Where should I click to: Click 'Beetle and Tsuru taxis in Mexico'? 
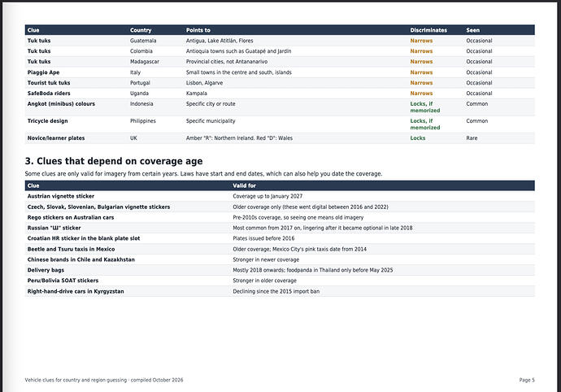[x=72, y=249]
